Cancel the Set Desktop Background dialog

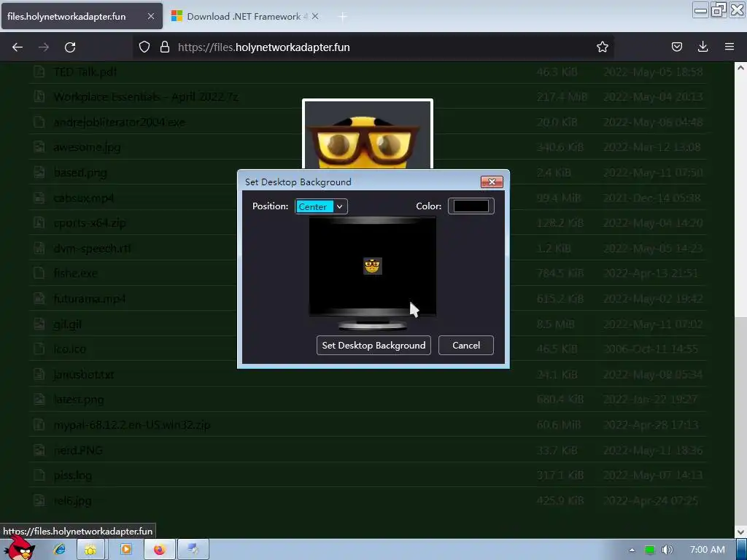(466, 345)
